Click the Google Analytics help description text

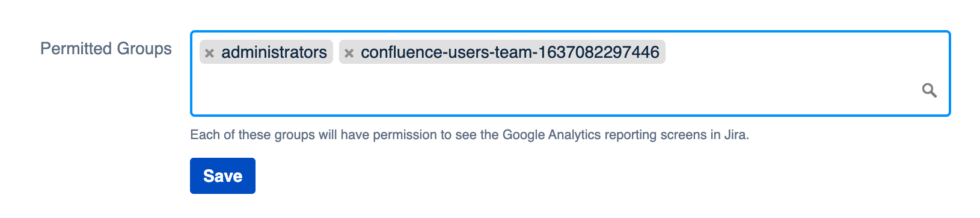point(470,135)
